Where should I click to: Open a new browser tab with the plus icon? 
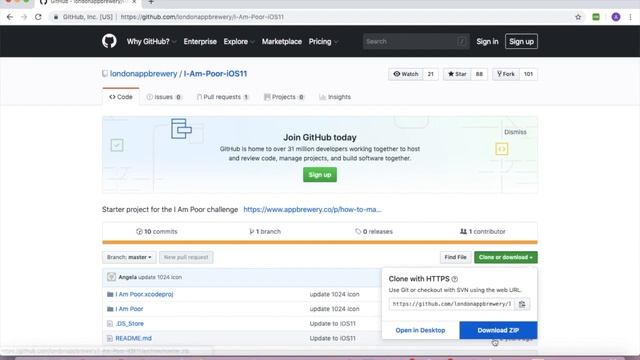[x=151, y=2]
